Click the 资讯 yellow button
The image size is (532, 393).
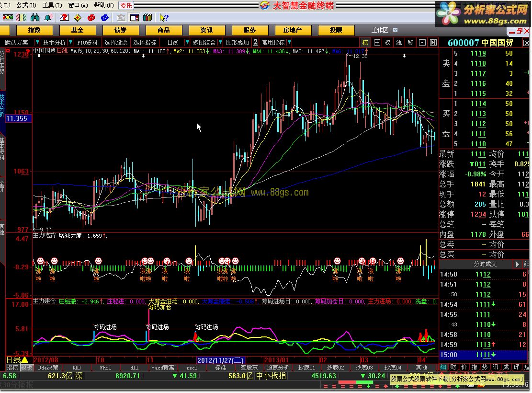(x=207, y=30)
